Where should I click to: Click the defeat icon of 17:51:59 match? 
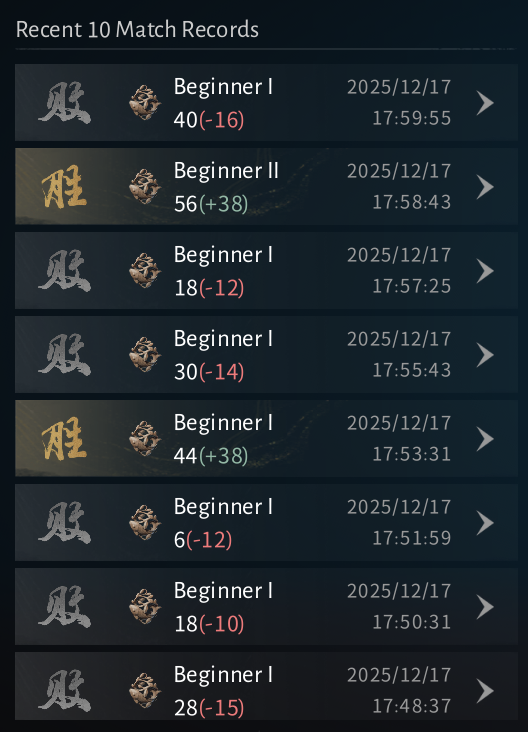point(64,523)
